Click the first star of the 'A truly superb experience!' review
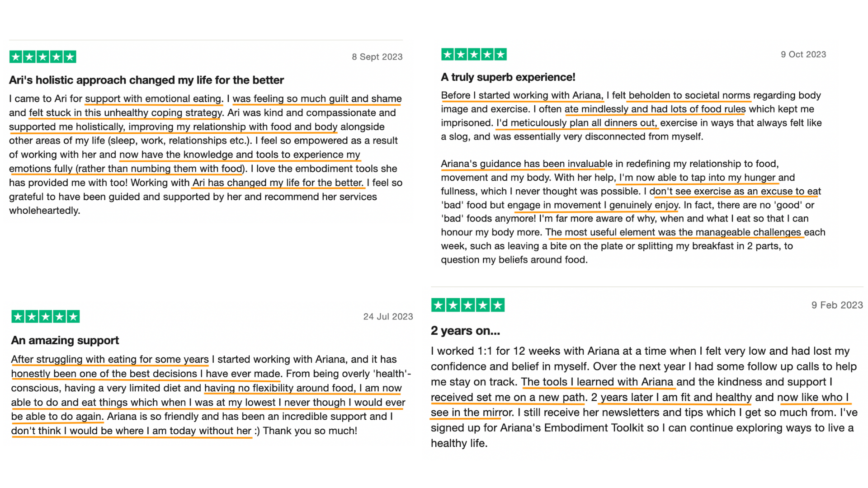 coord(448,55)
